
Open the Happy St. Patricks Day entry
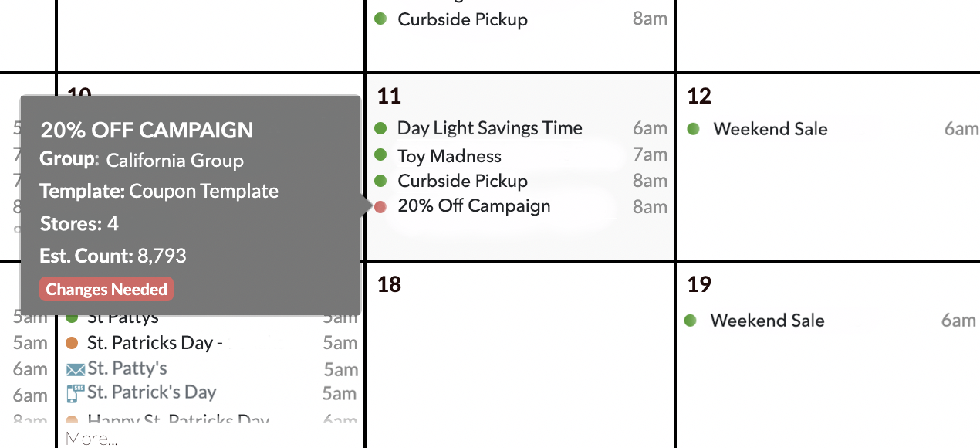178,421
